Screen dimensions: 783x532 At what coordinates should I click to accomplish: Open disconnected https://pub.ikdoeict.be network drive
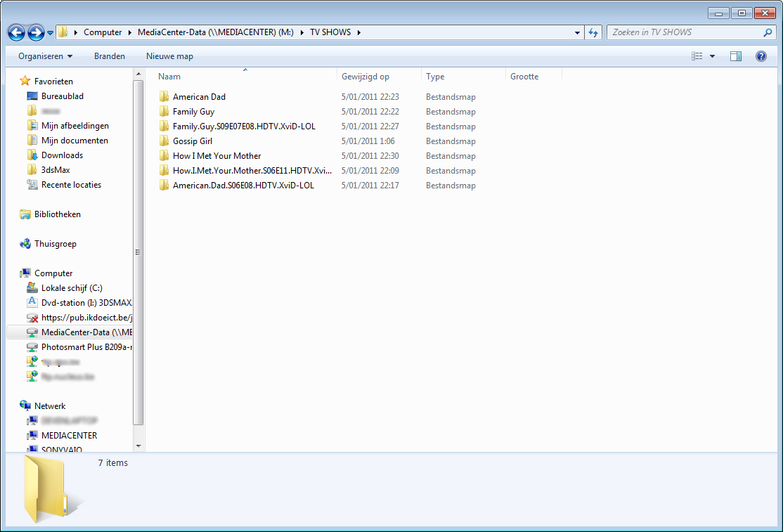click(x=86, y=318)
